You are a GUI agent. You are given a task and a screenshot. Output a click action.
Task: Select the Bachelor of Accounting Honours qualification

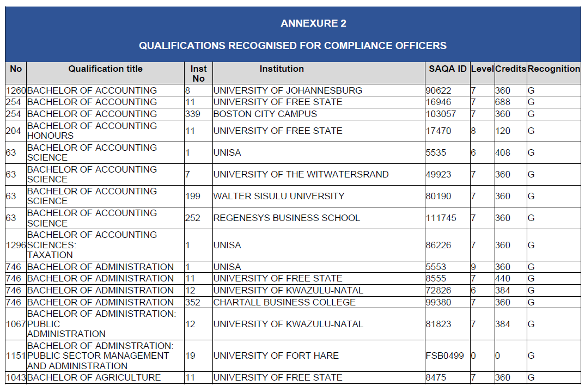coord(92,131)
